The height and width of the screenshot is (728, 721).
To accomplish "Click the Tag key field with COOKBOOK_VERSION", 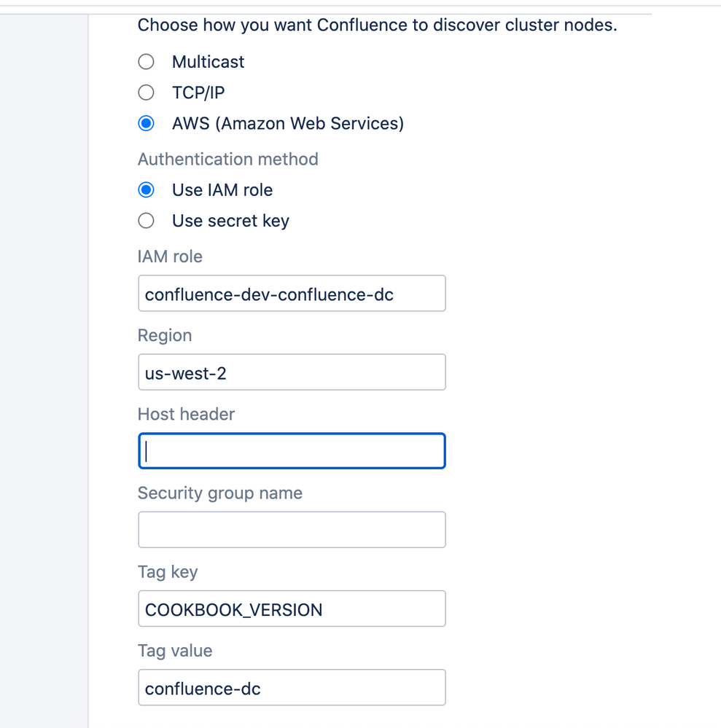I will pos(292,608).
